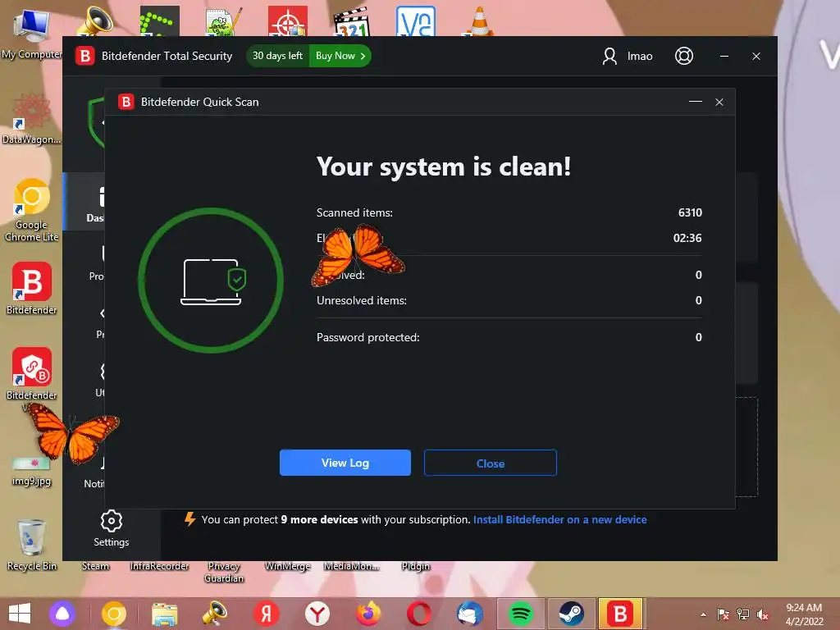
Task: Select Your system is clean heading
Action: tap(444, 167)
